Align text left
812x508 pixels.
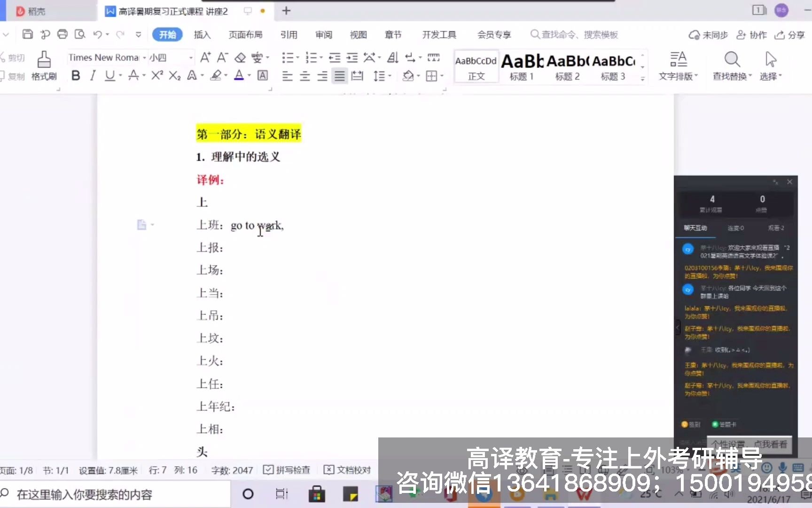(x=287, y=76)
